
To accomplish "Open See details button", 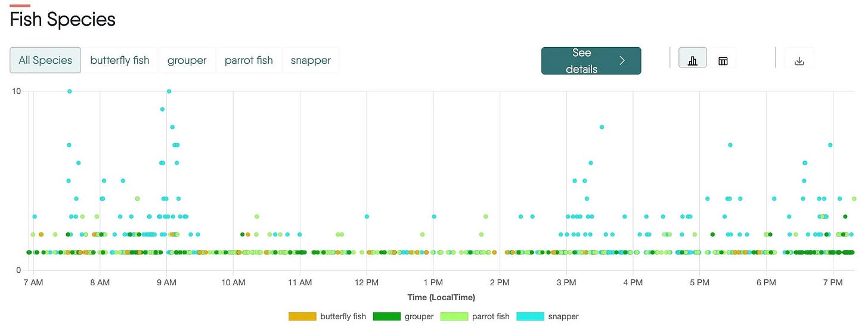I will pos(591,61).
